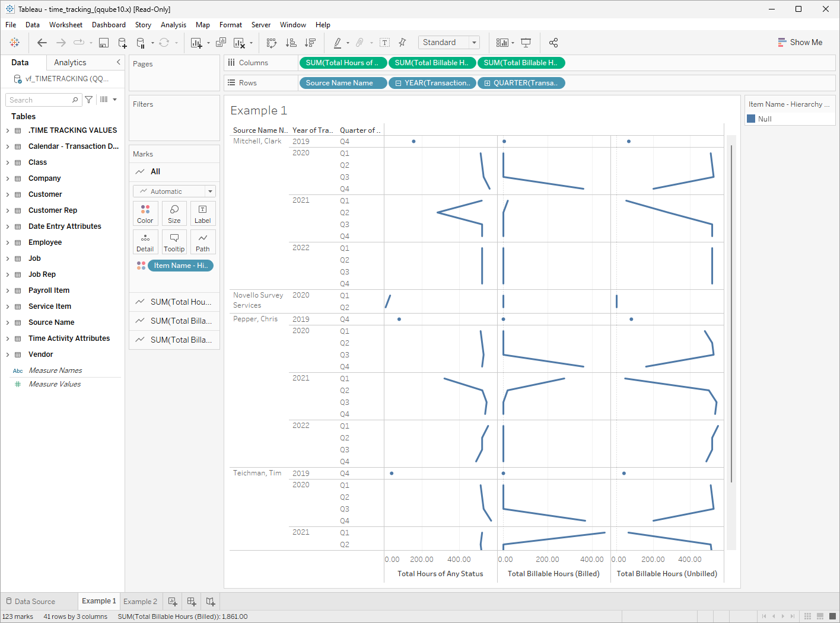840x623 pixels.
Task: Open the Show Me panel
Action: tap(800, 42)
